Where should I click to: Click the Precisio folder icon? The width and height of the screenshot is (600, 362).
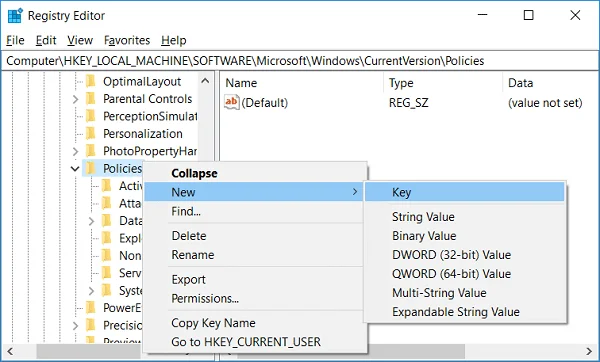pos(91,325)
